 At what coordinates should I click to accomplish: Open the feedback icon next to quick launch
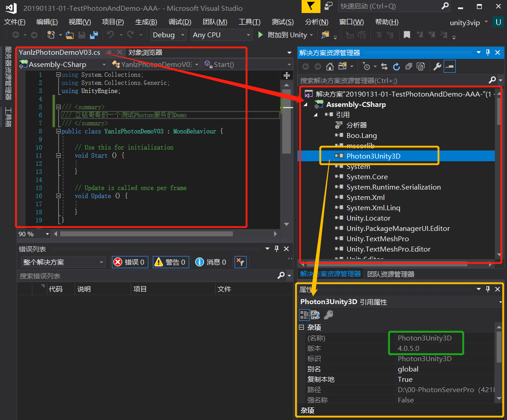tap(329, 6)
